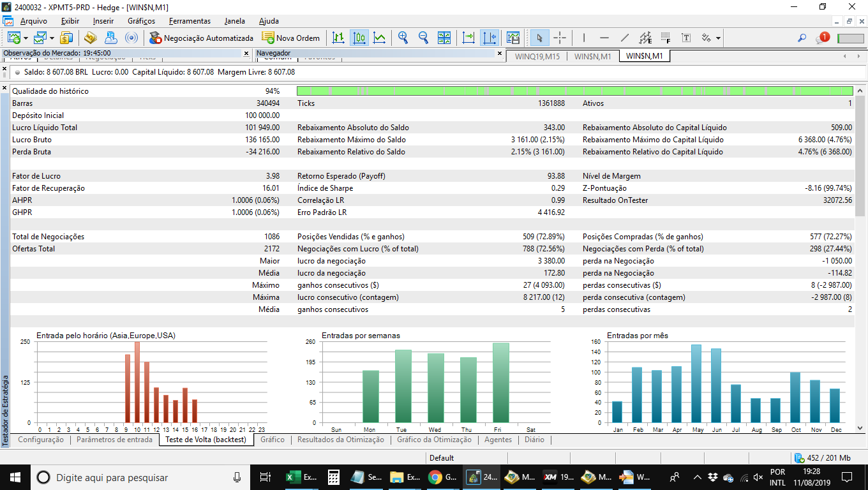Open the Resultados da Otimização tab
The width and height of the screenshot is (868, 490).
point(341,440)
